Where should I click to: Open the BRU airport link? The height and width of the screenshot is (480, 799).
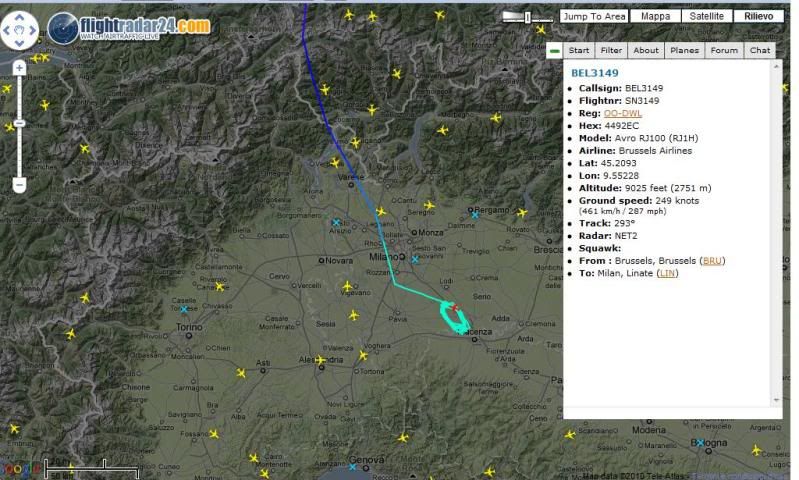click(712, 261)
